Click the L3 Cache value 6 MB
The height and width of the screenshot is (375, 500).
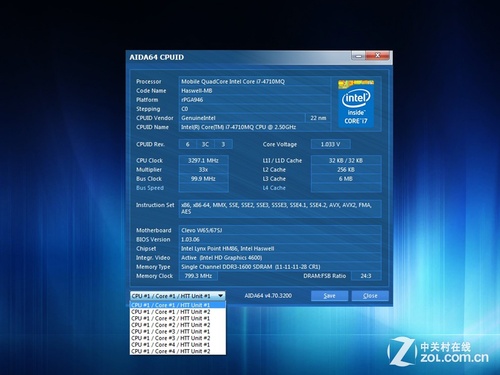(x=346, y=179)
